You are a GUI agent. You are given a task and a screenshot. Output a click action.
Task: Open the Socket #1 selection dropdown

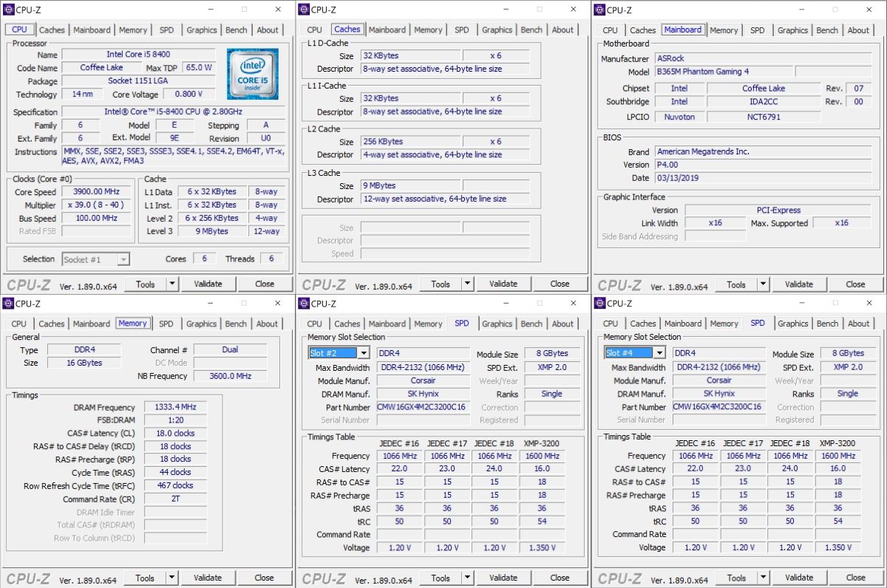point(96,259)
